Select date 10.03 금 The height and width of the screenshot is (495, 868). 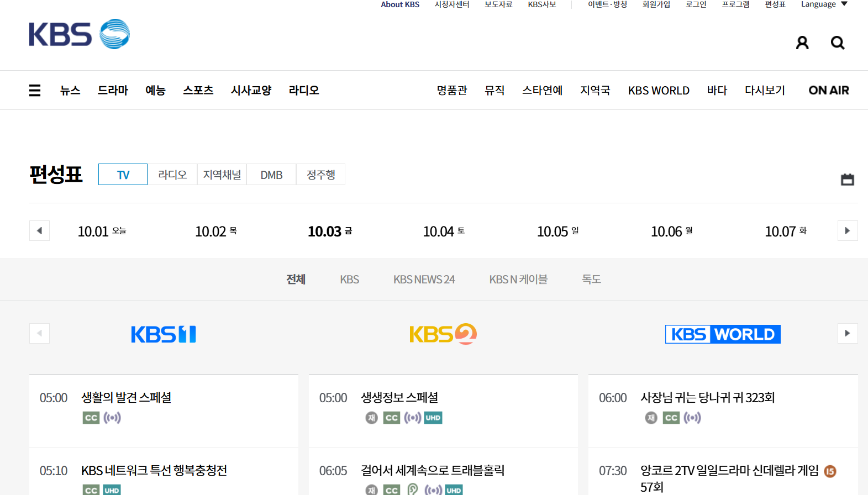pos(330,231)
